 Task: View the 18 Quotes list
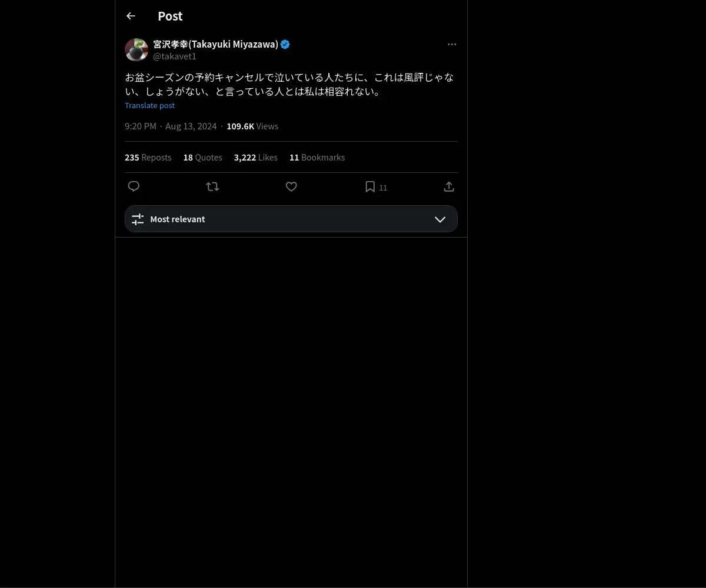[x=203, y=158]
